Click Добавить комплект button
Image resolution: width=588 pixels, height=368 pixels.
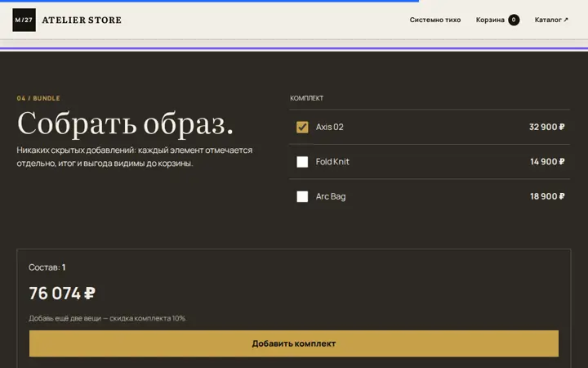point(294,343)
